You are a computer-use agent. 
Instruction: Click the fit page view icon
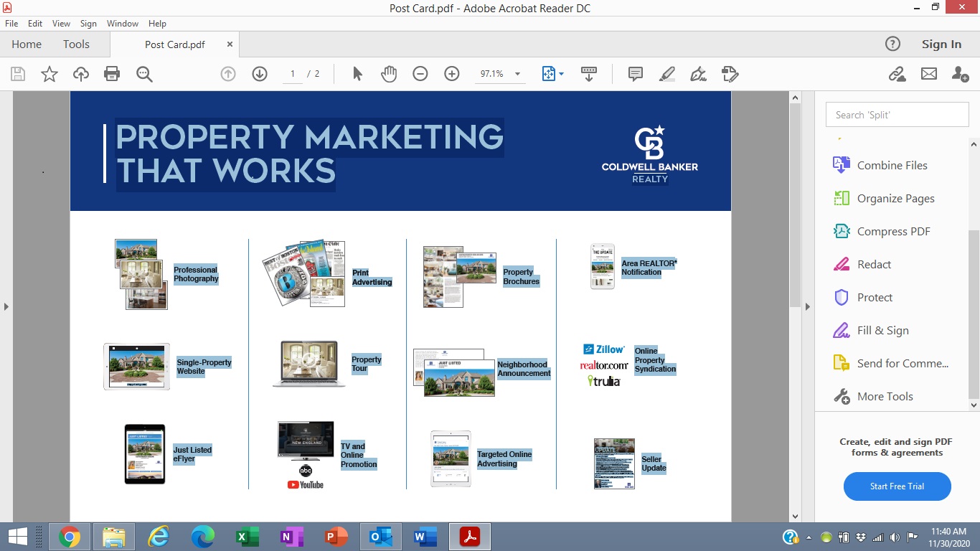(x=549, y=74)
